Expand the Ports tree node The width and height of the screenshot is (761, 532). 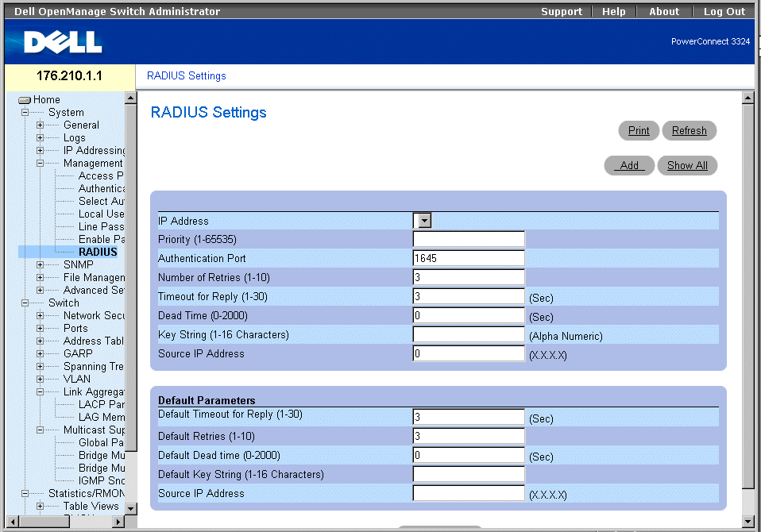(40, 328)
